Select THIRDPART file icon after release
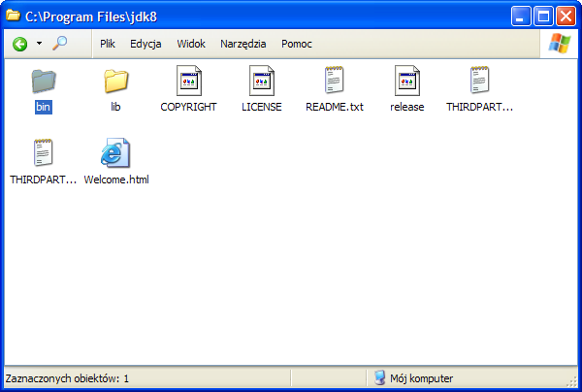This screenshot has width=582, height=392. [479, 80]
